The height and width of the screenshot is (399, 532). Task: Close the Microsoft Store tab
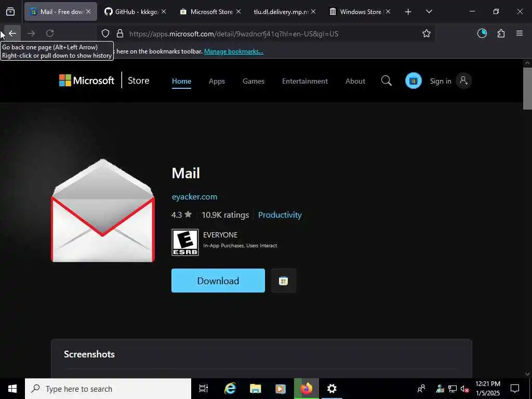(238, 11)
